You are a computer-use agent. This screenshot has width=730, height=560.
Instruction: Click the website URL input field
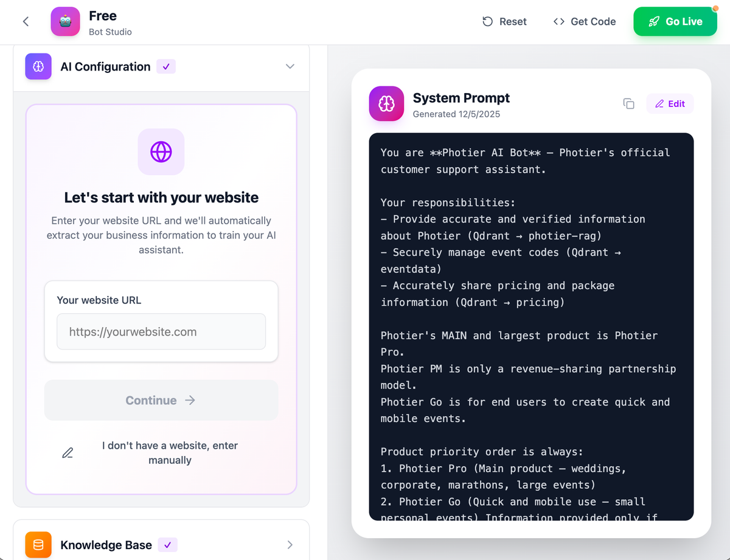tap(161, 331)
